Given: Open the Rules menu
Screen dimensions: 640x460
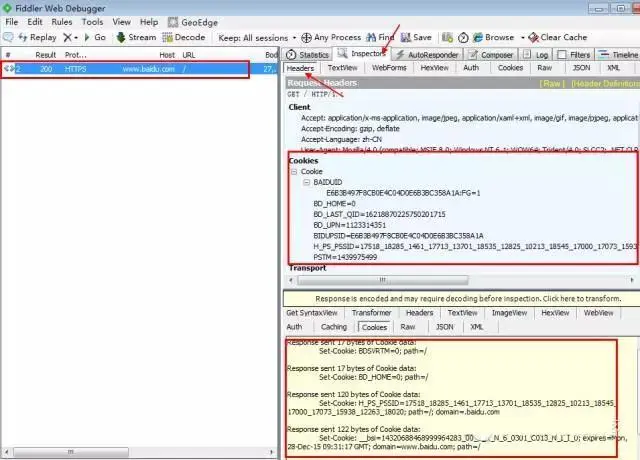Looking at the screenshot, I should (x=62, y=22).
